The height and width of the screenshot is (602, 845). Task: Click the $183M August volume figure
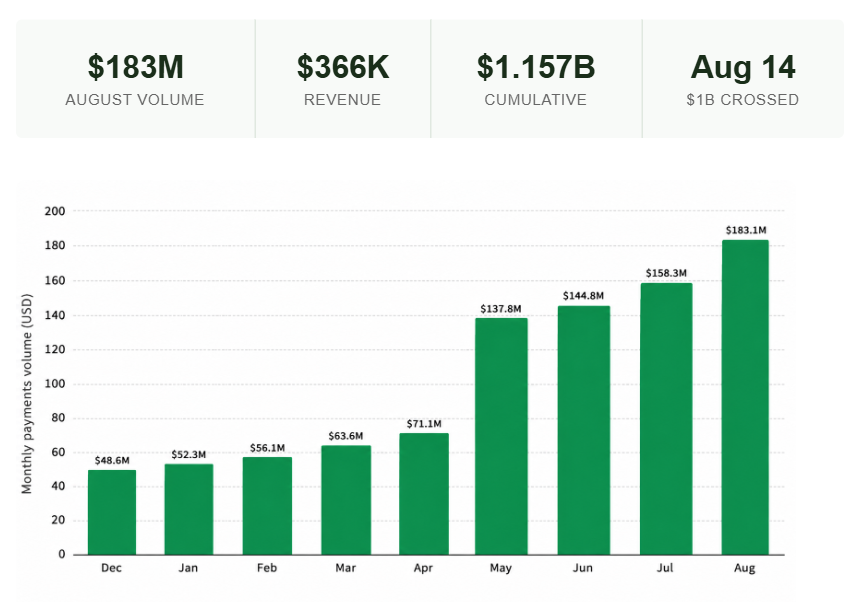[135, 67]
